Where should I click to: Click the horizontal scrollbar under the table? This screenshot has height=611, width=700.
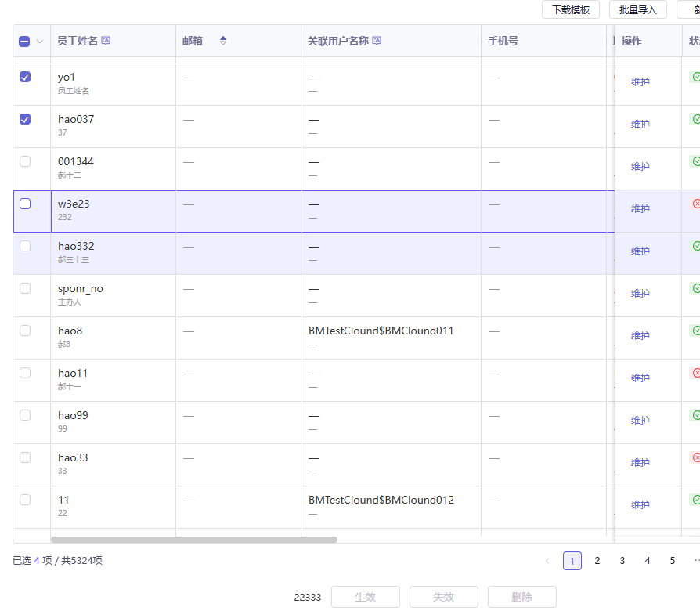point(193,540)
